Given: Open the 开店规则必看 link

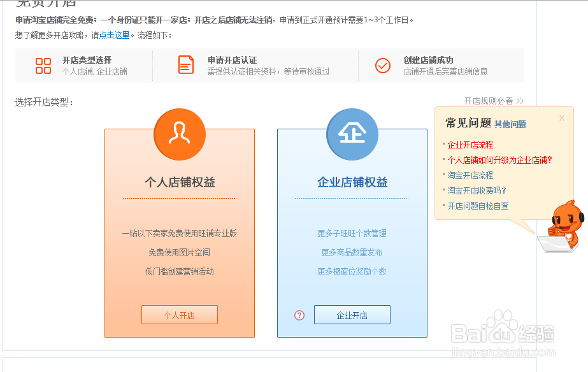Looking at the screenshot, I should [494, 101].
